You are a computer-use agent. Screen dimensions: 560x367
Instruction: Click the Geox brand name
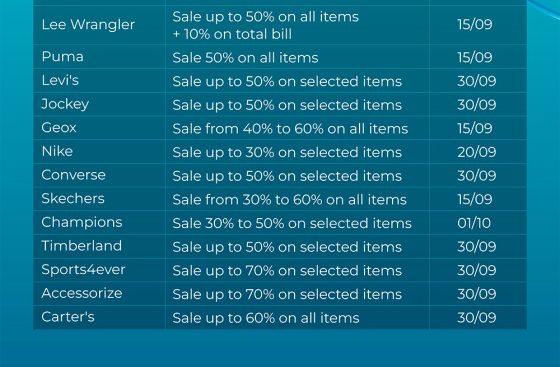[x=59, y=127]
